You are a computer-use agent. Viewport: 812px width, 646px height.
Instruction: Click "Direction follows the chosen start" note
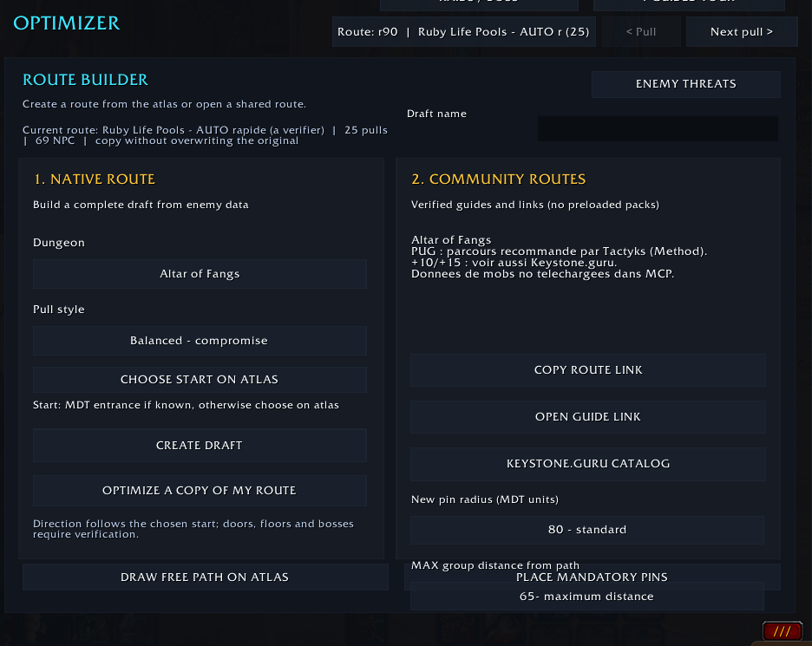193,529
